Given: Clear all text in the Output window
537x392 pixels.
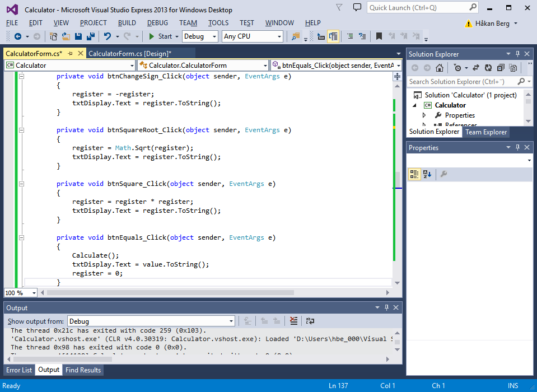Looking at the screenshot, I should point(293,321).
